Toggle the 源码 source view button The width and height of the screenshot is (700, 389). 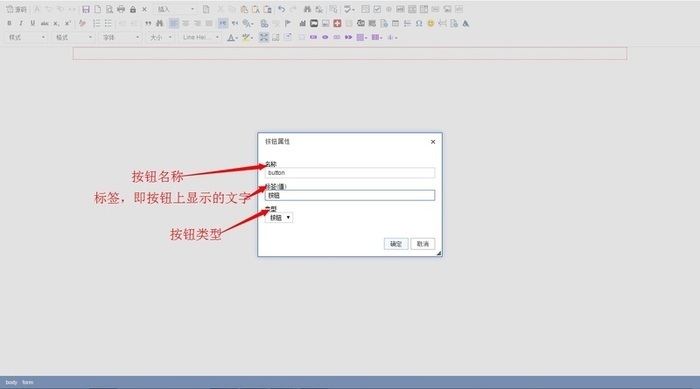(16, 9)
